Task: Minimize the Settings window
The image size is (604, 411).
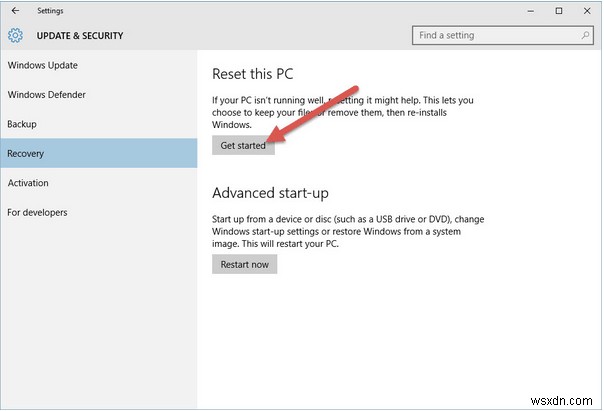Action: [530, 11]
